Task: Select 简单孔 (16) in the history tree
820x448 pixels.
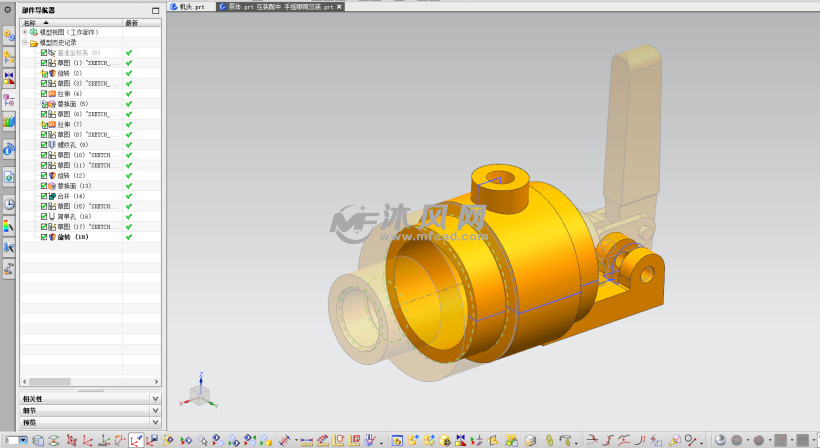Action: coord(74,217)
